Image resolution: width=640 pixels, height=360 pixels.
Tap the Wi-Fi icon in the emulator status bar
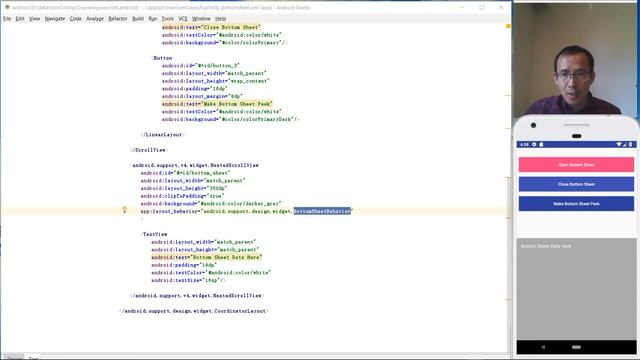point(619,144)
